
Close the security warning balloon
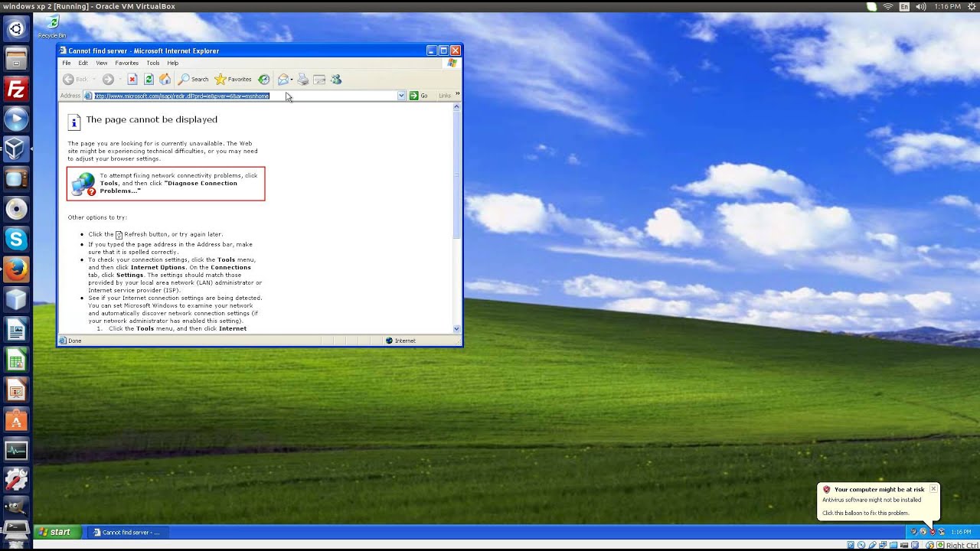[933, 489]
